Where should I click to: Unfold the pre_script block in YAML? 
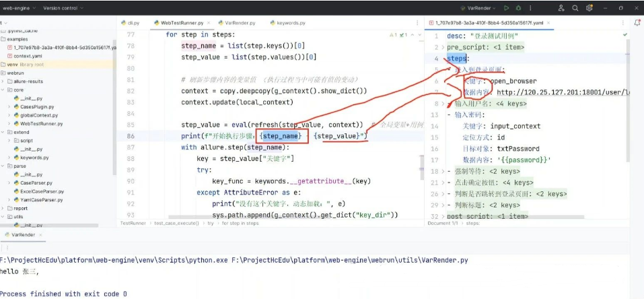tap(443, 48)
